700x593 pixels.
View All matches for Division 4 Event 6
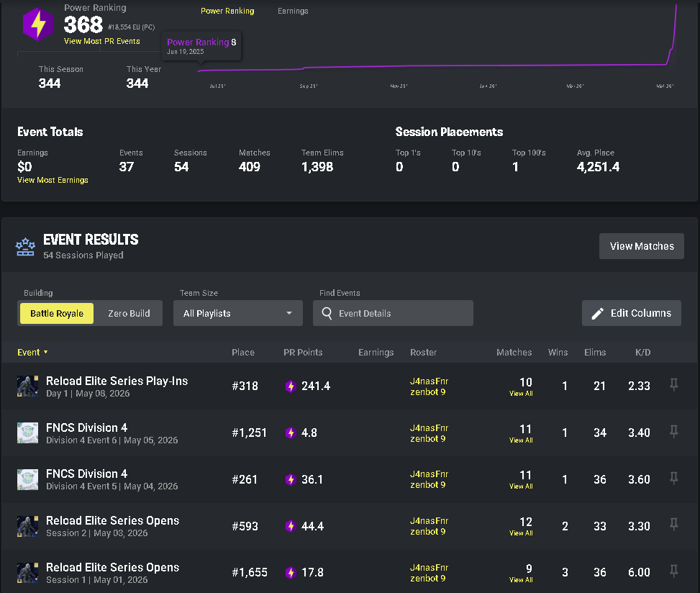coord(521,440)
